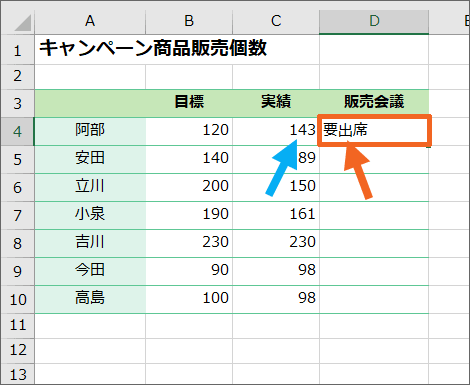Select the name cell 高島

pos(90,299)
